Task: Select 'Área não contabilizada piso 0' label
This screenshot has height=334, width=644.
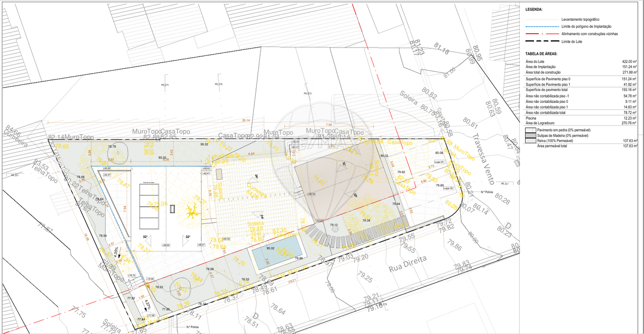Action: click(547, 101)
